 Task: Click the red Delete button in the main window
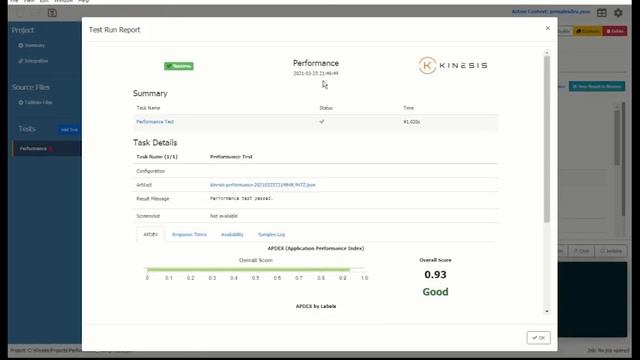[x=615, y=31]
